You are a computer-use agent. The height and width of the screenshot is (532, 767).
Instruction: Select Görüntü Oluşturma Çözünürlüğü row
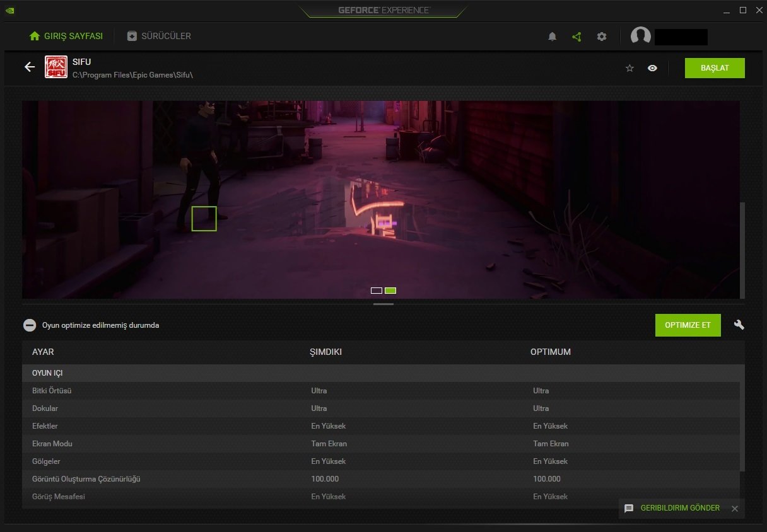pos(380,479)
